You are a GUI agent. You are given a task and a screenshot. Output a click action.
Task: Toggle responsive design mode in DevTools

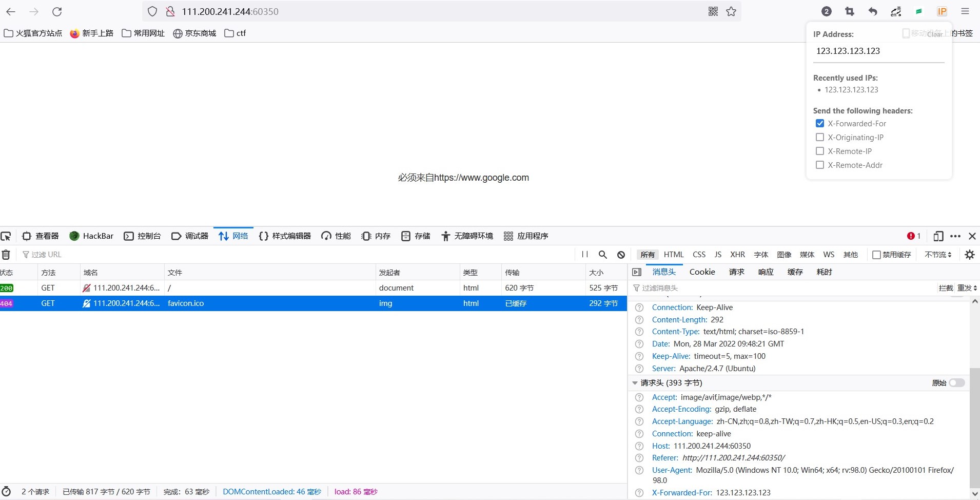(x=938, y=236)
